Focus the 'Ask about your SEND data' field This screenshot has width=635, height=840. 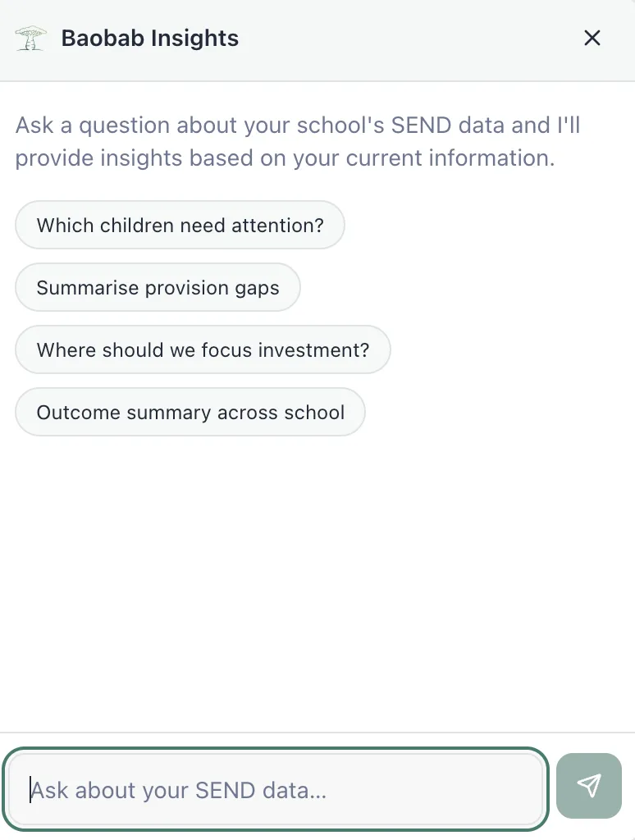pyautogui.click(x=275, y=790)
